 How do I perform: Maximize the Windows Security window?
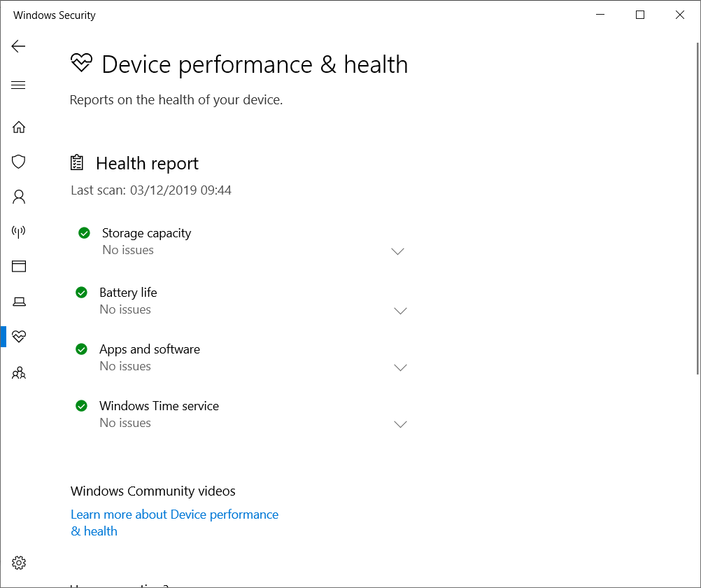[x=640, y=15]
